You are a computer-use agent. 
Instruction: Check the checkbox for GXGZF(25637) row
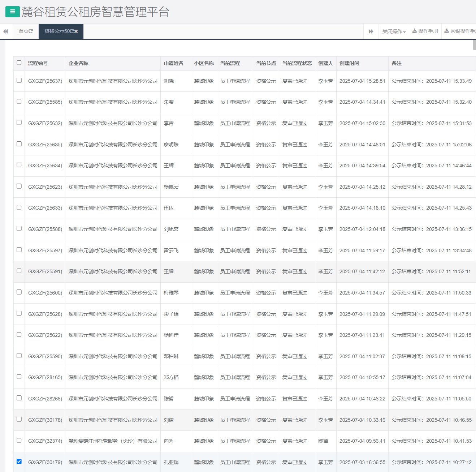coord(19,81)
